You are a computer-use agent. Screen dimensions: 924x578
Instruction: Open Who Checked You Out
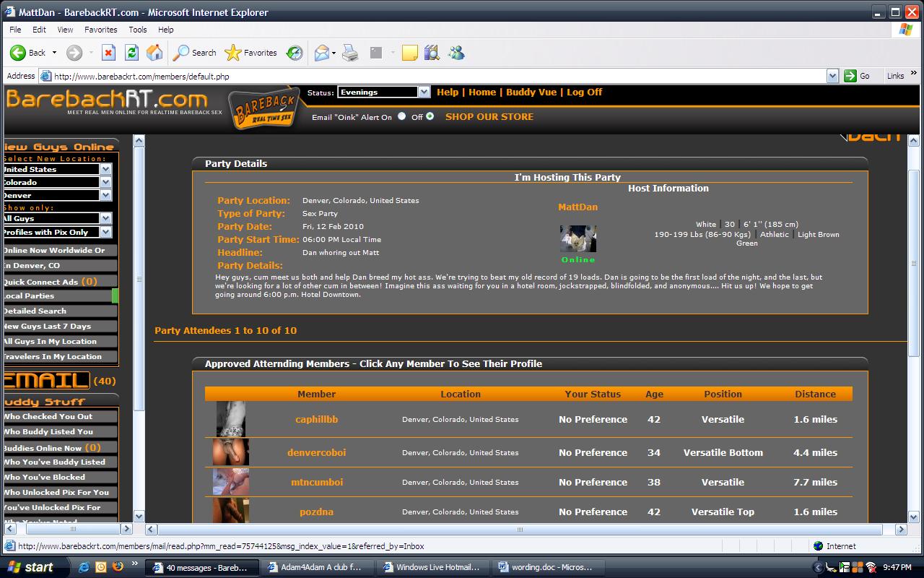[x=60, y=416]
